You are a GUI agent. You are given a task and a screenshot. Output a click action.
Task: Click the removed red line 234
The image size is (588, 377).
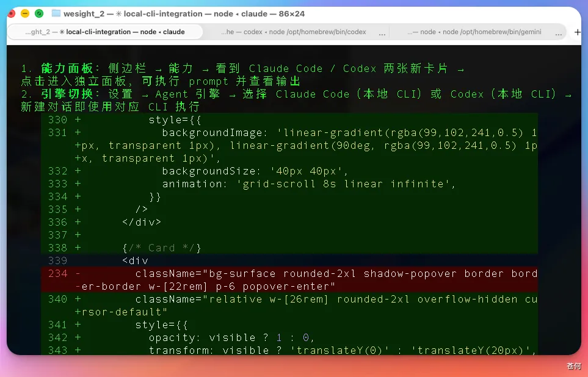(x=336, y=273)
